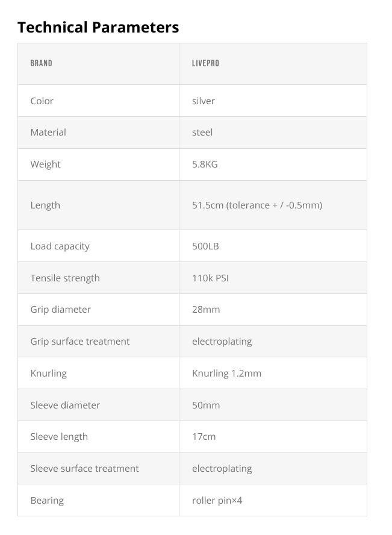Image resolution: width=392 pixels, height=535 pixels.
Task: Select the Tensile strength label
Action: 65,278
